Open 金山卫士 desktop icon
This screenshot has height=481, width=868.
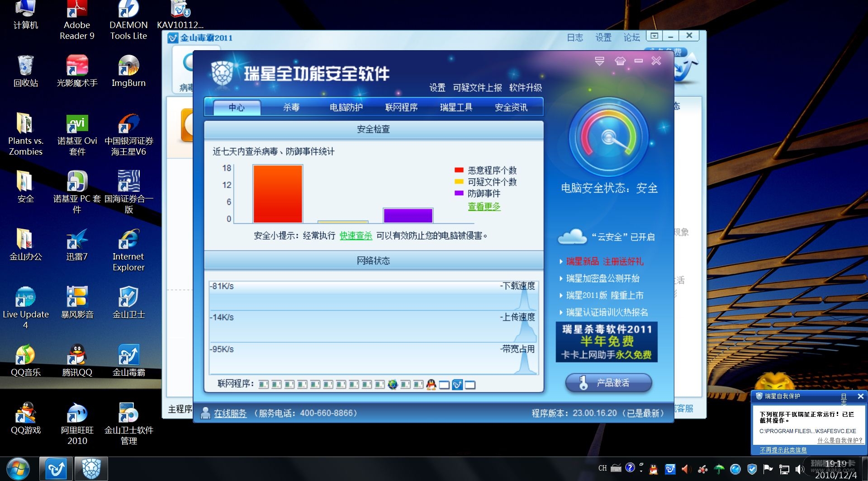128,302
